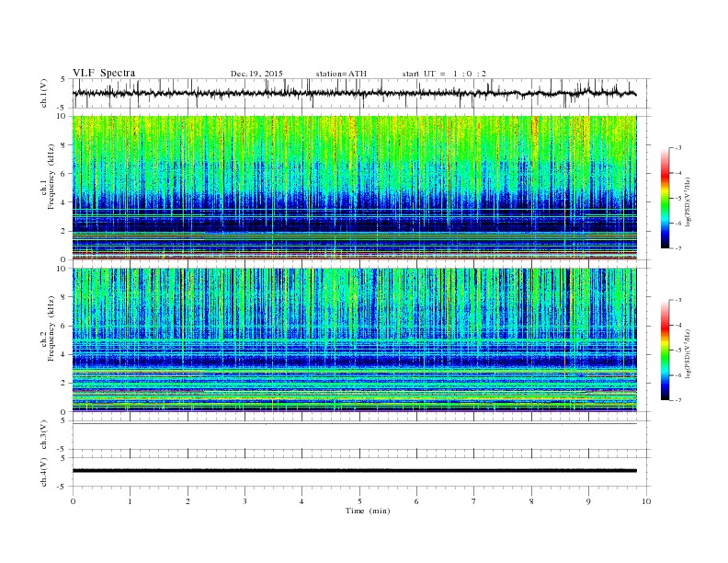Click time axis tick label "4"

pos(301,501)
